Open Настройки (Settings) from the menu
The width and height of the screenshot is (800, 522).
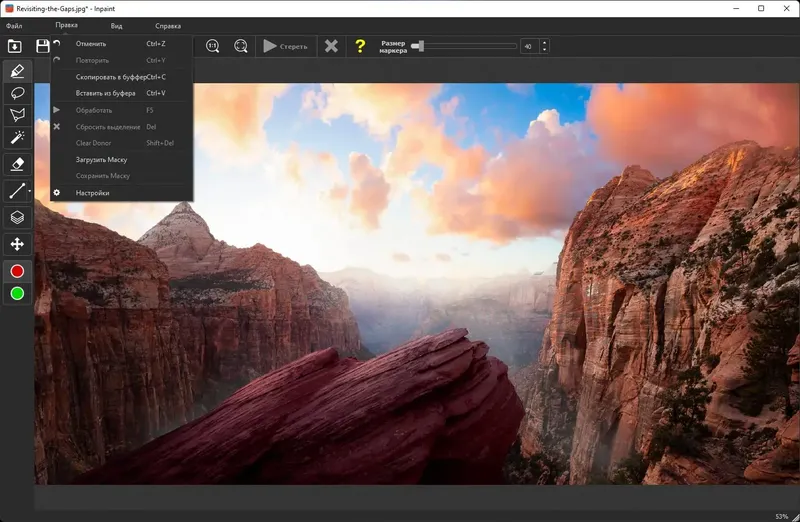click(92, 192)
